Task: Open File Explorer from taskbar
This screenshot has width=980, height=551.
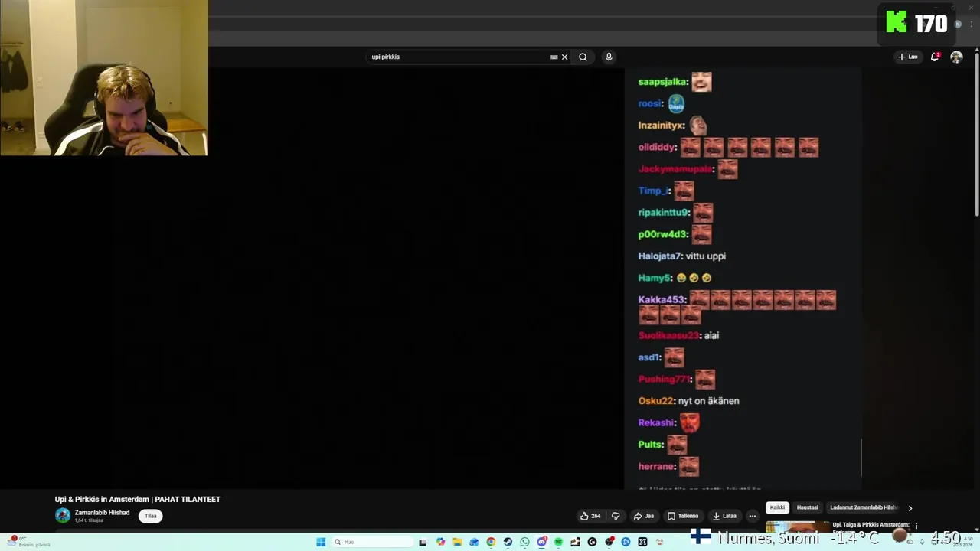Action: 457,542
